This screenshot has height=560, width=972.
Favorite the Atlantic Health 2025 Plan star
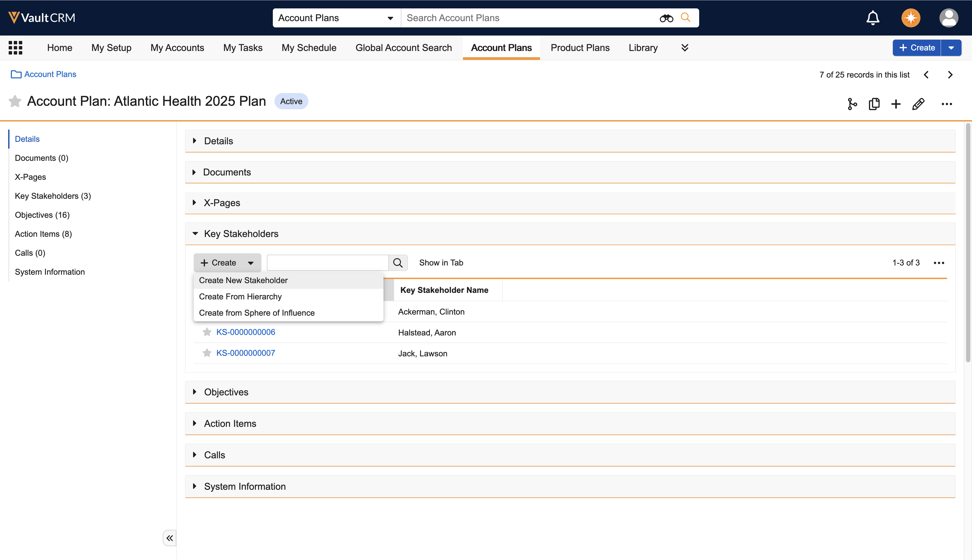coord(15,101)
